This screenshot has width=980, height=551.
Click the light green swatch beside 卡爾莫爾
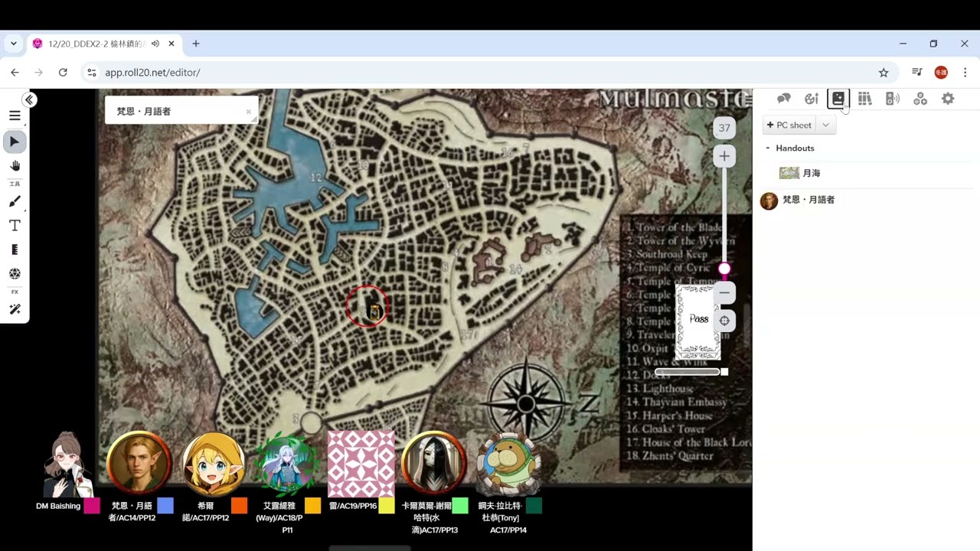(x=460, y=506)
